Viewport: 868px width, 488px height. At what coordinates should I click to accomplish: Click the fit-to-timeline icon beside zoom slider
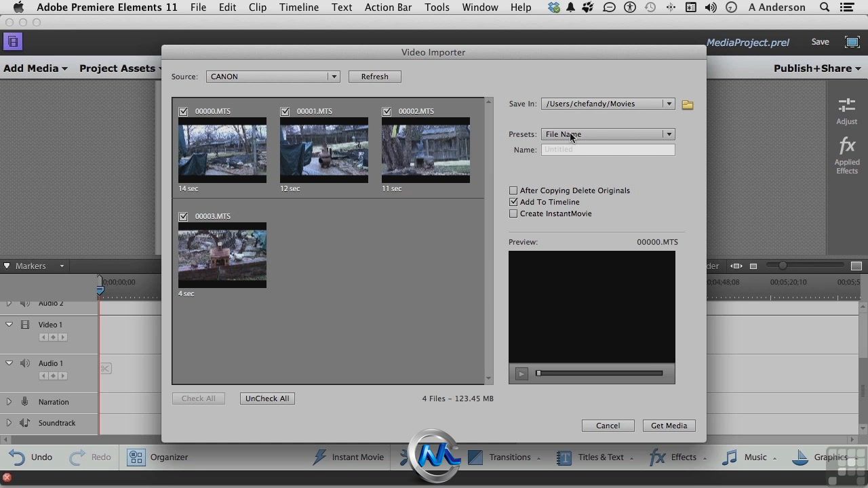736,266
